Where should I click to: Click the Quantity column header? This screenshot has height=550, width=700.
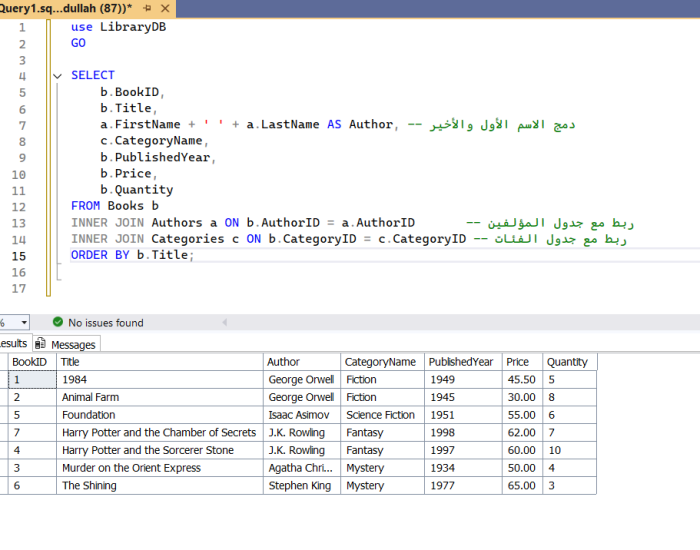coord(567,362)
